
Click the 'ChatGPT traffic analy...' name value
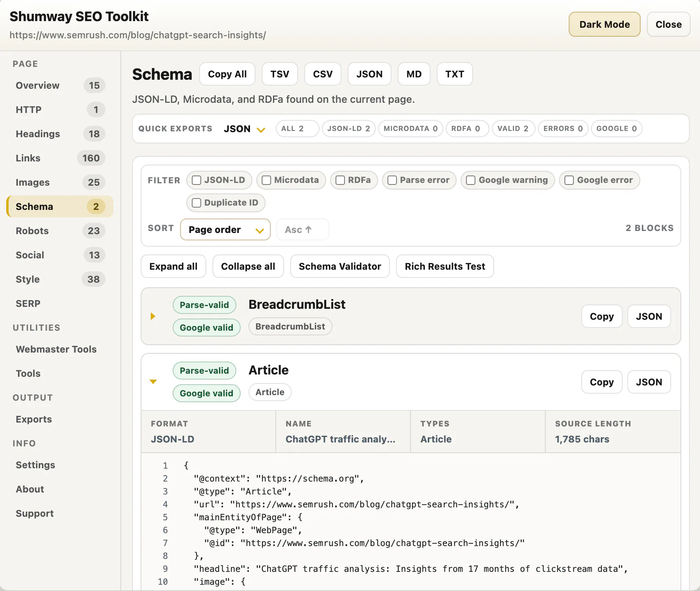pos(340,439)
